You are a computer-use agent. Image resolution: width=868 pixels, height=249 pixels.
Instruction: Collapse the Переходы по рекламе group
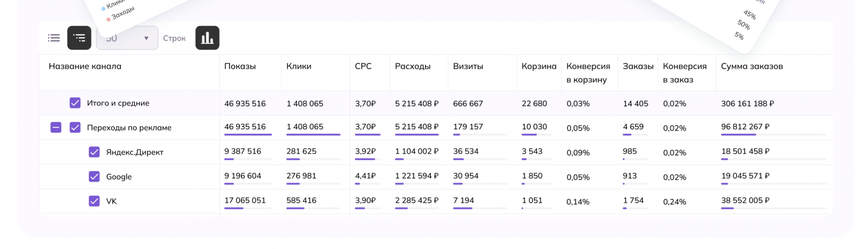pyautogui.click(x=56, y=127)
